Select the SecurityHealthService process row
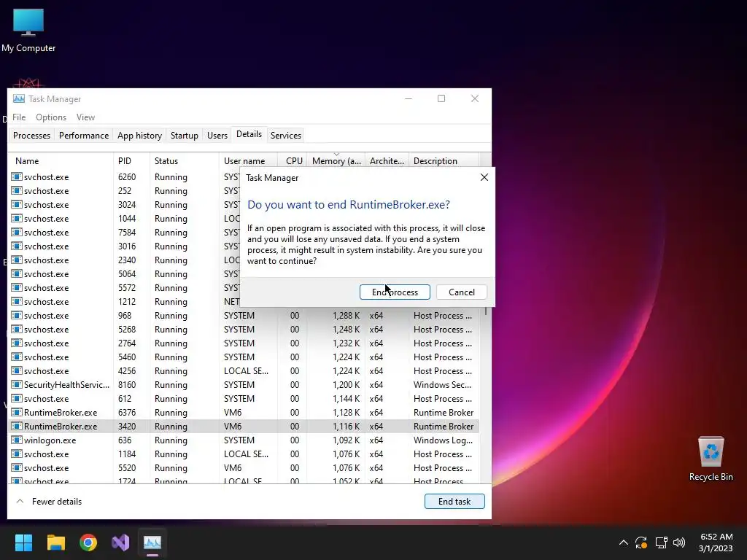The image size is (747, 560). (x=244, y=384)
